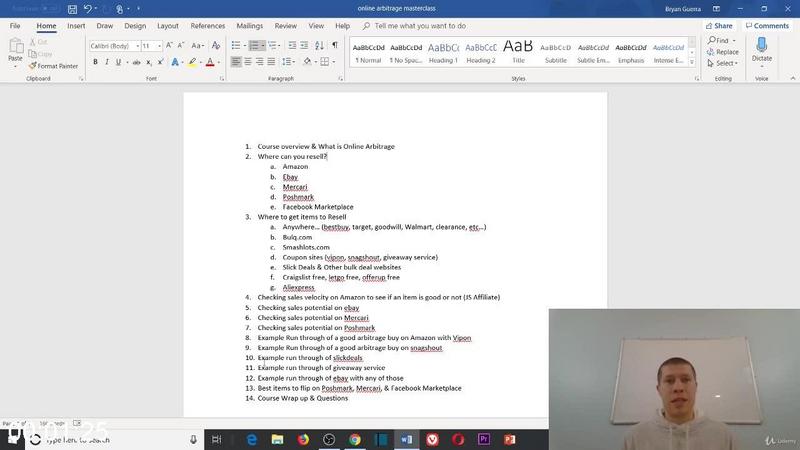Toggle Center alignment
Image resolution: width=800 pixels, height=450 pixels.
(x=248, y=62)
